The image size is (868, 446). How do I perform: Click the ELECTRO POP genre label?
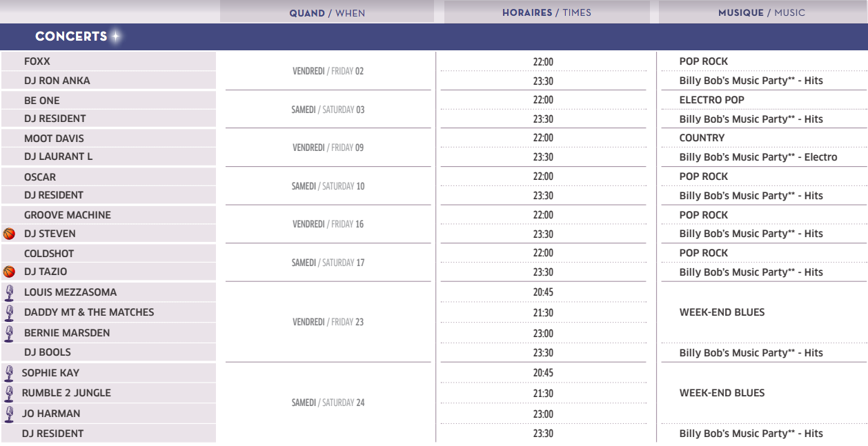(711, 100)
